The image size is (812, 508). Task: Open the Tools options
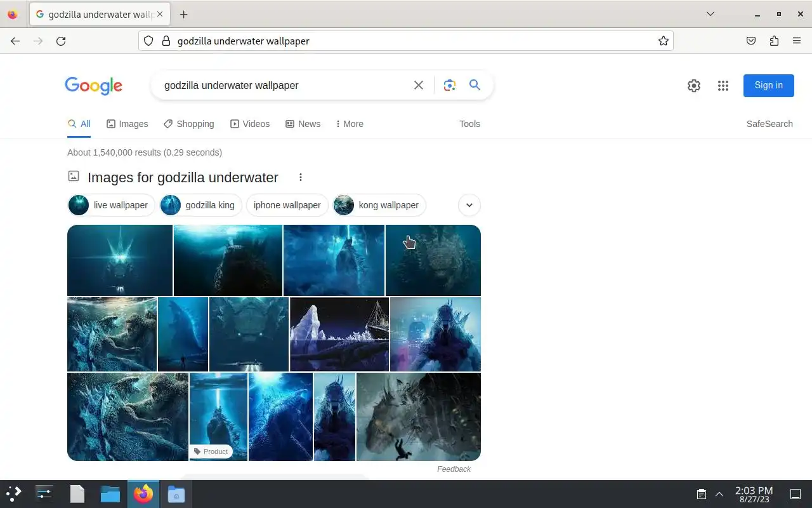click(x=469, y=124)
